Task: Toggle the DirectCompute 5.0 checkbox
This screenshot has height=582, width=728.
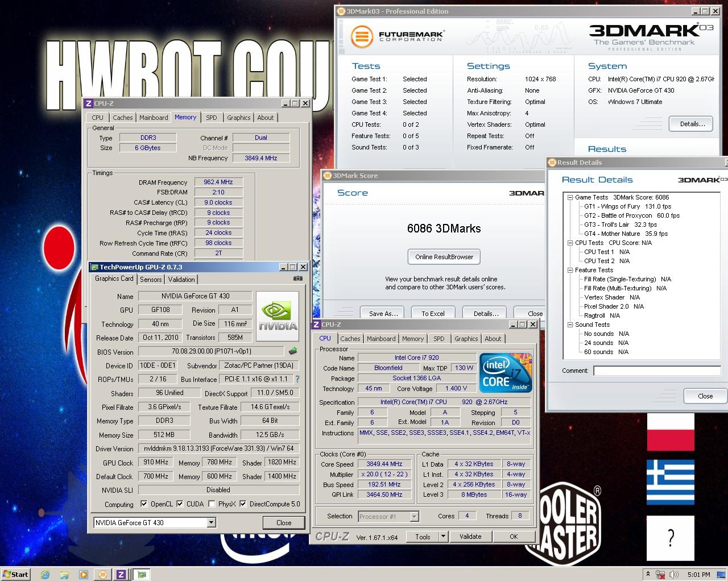Action: point(243,504)
